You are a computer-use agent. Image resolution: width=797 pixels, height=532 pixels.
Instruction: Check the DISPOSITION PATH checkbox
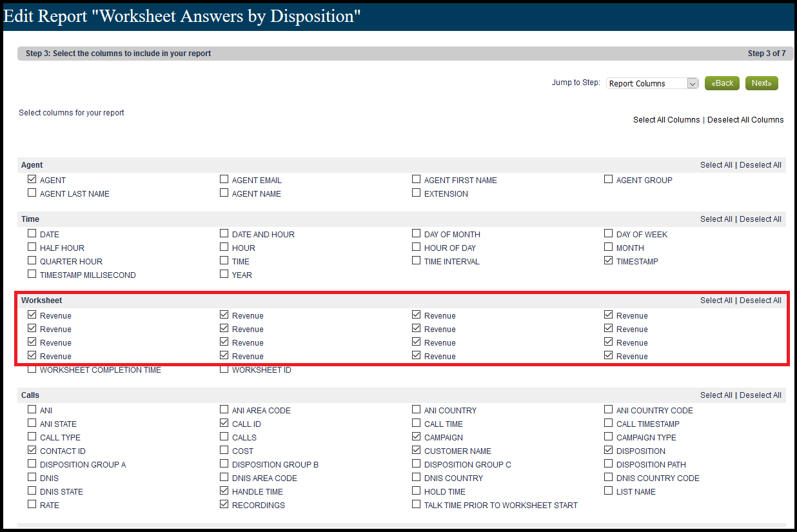pos(609,464)
